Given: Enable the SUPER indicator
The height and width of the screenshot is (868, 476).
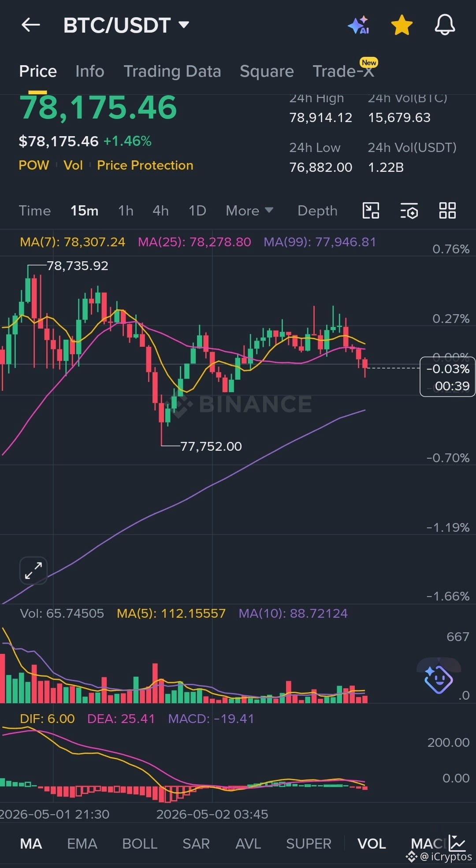Looking at the screenshot, I should pos(309,843).
